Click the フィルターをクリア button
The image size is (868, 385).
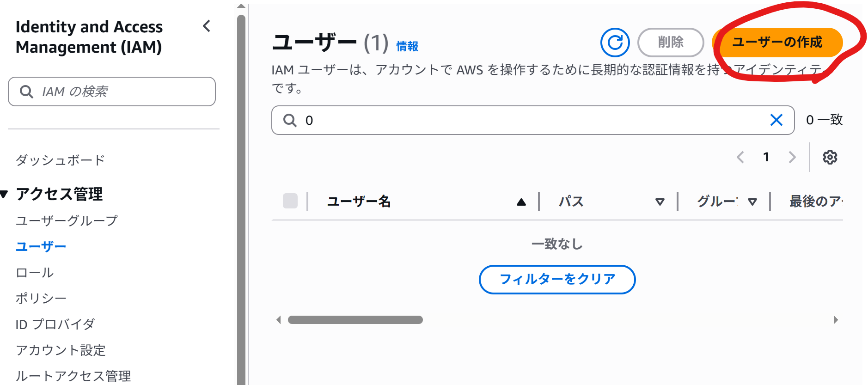coord(557,280)
